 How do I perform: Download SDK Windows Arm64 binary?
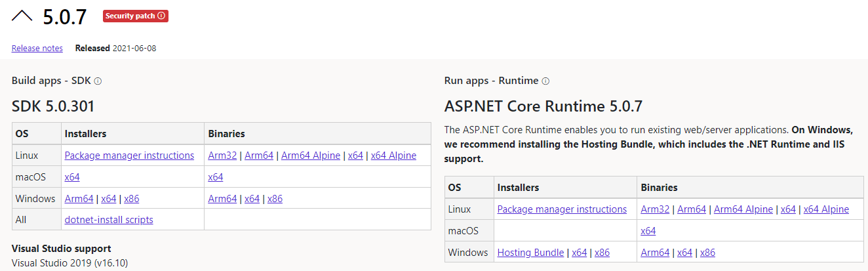coord(222,199)
